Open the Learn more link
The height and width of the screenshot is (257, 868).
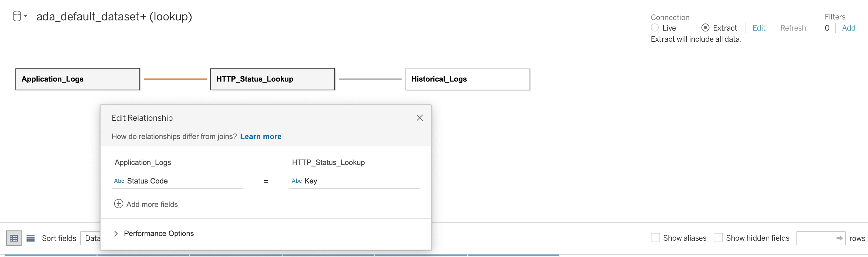click(260, 137)
